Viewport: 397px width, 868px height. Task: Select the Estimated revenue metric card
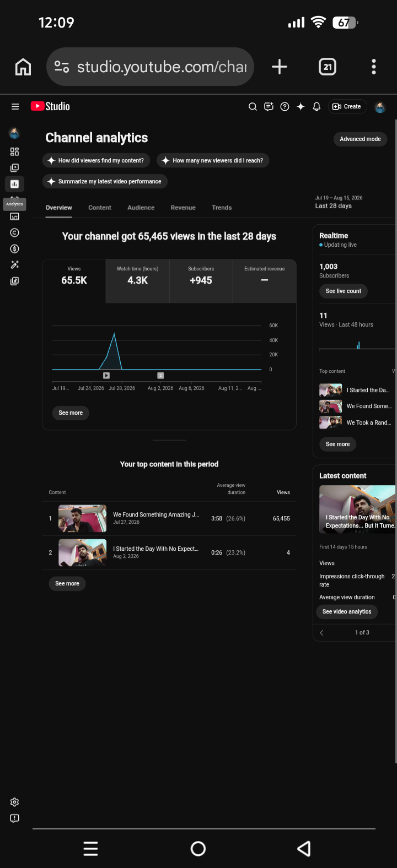[x=265, y=281]
